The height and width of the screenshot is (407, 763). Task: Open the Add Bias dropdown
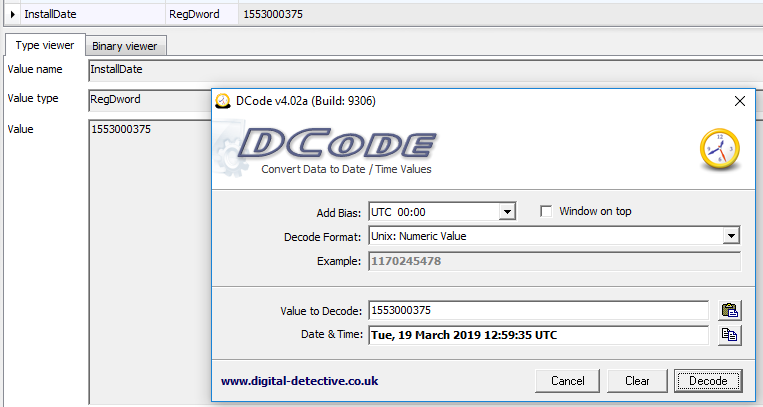click(x=507, y=212)
